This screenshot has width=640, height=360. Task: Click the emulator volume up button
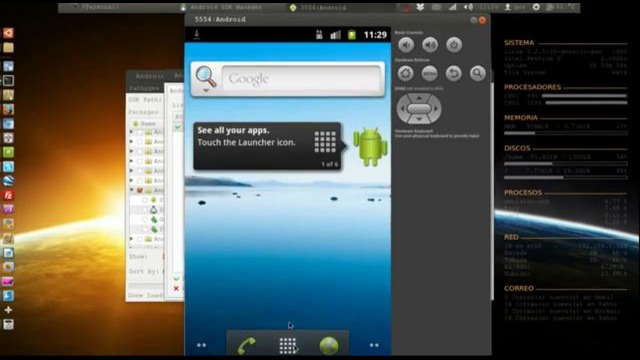coord(430,45)
